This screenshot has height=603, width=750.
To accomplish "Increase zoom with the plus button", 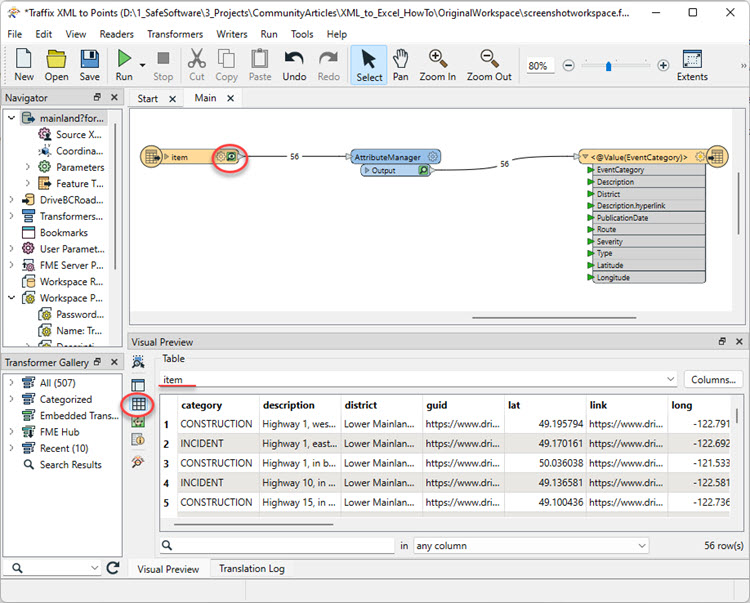I will pyautogui.click(x=663, y=65).
